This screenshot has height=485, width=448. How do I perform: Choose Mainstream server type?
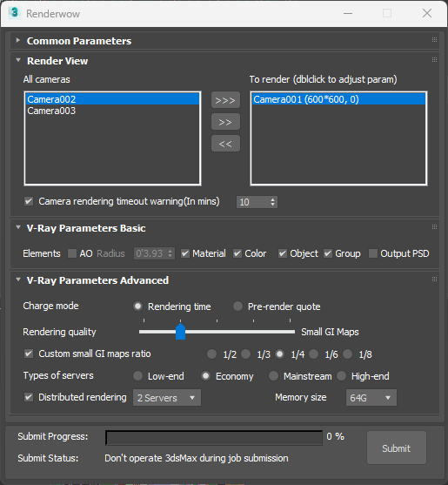[x=273, y=376]
